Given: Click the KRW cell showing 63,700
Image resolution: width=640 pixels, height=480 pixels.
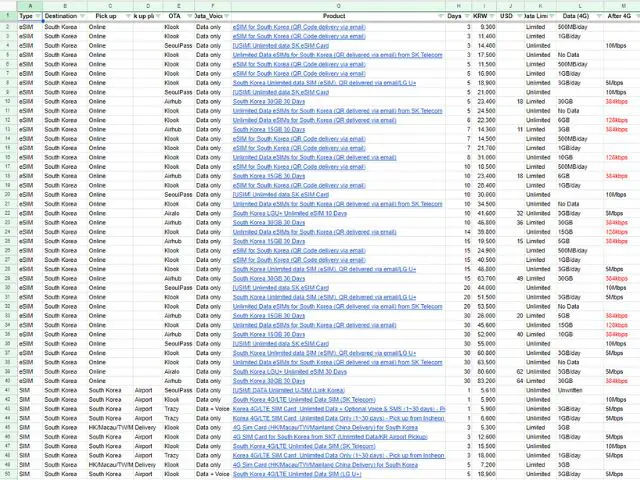Looking at the screenshot, I should 484,278.
